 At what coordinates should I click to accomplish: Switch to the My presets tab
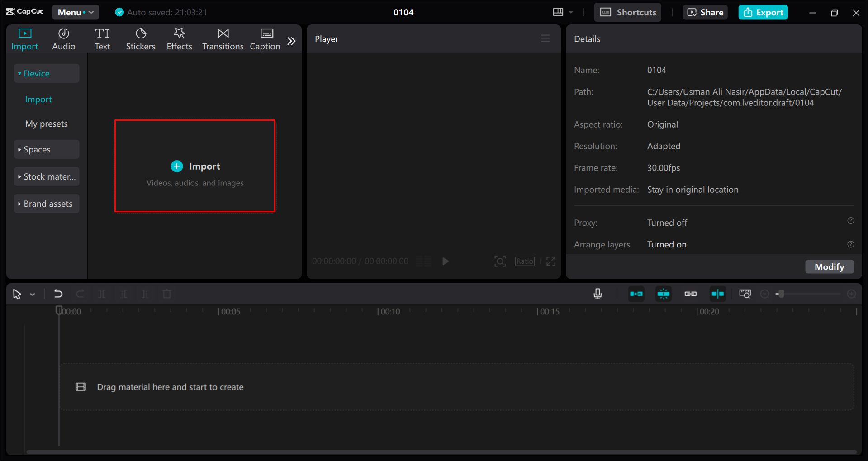47,123
